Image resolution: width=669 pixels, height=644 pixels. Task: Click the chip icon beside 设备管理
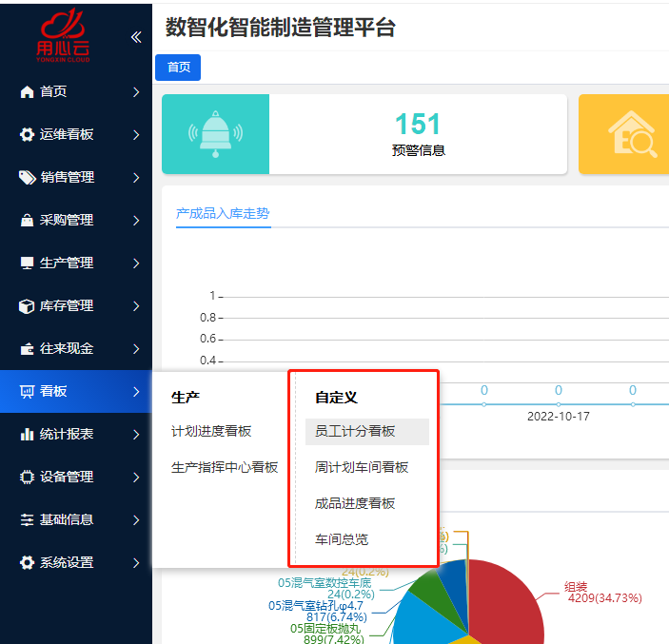tap(27, 477)
